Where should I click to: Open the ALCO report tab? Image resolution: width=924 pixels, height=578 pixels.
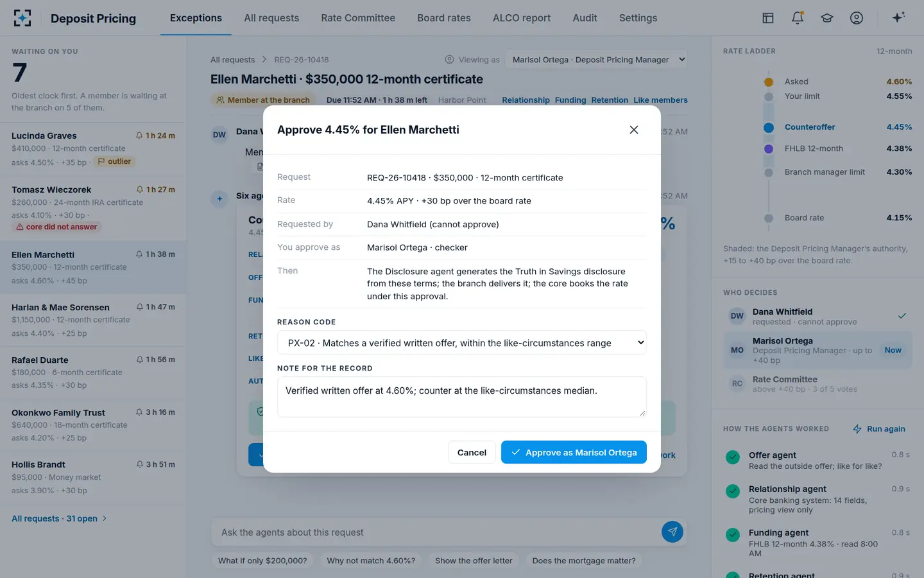(522, 18)
